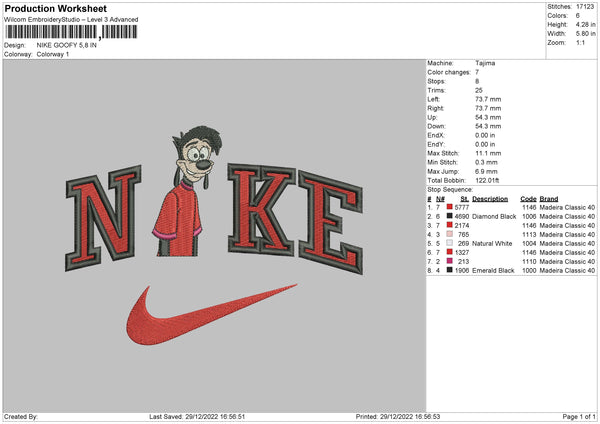Viewport: 600px width, 424px height.
Task: Click code '1110' in the 213 row
Action: pyautogui.click(x=529, y=261)
